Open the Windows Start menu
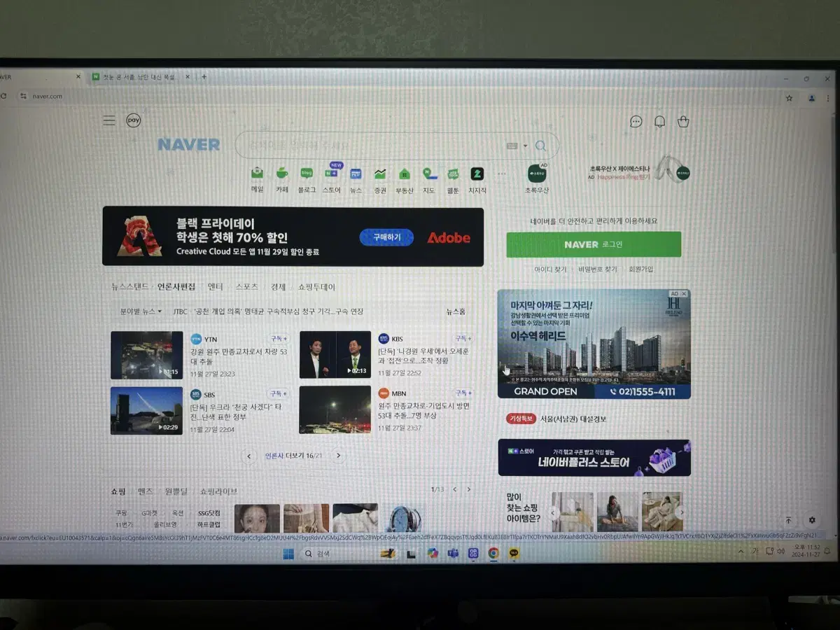This screenshot has height=630, width=840. click(288, 554)
